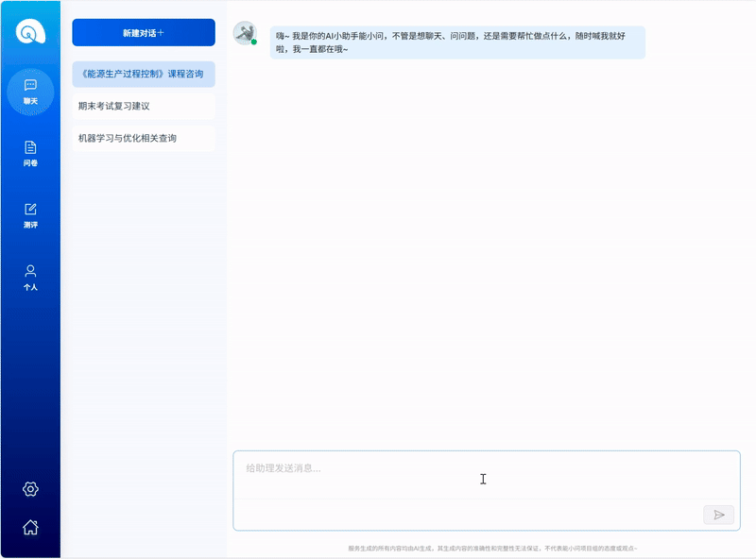
Task: Click the settings gear icon
Action: (30, 488)
